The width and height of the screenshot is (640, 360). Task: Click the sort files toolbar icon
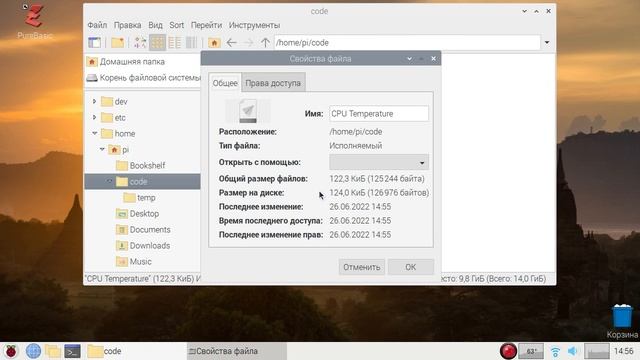pyautogui.click(x=140, y=42)
